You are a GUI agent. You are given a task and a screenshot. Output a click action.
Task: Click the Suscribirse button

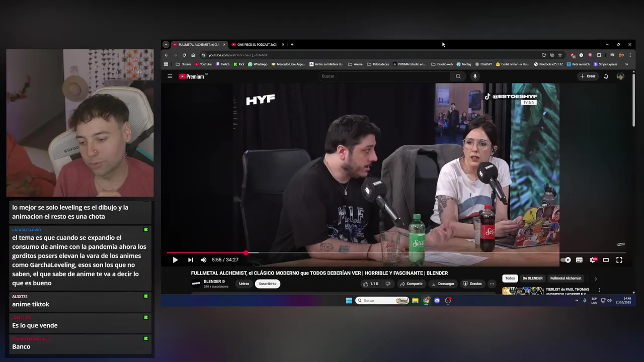click(x=268, y=284)
